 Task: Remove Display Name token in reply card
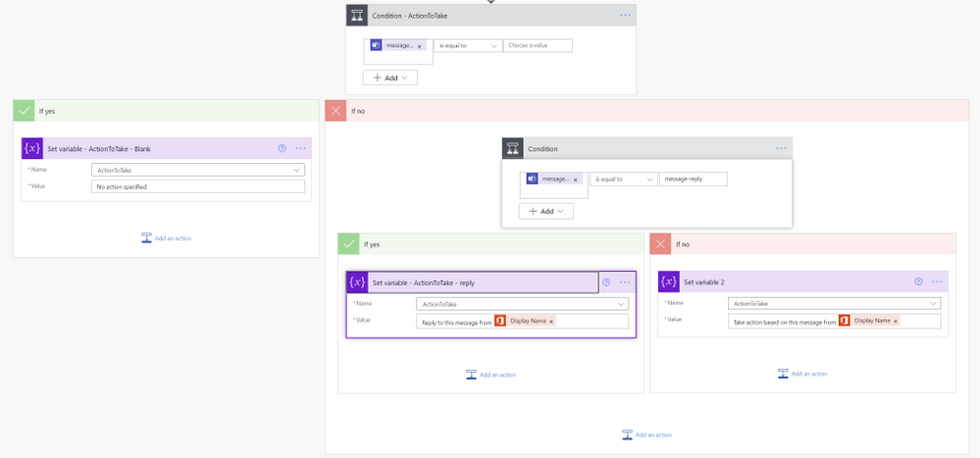pos(551,321)
